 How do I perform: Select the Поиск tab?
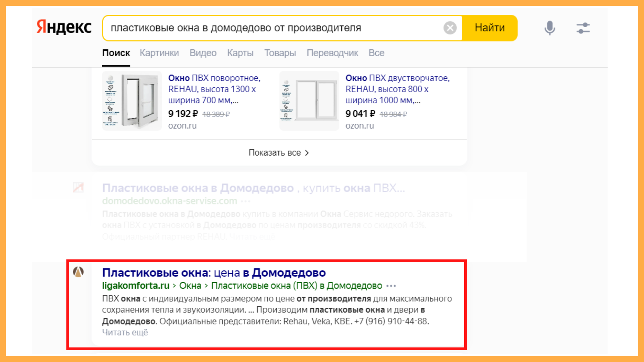pos(116,53)
